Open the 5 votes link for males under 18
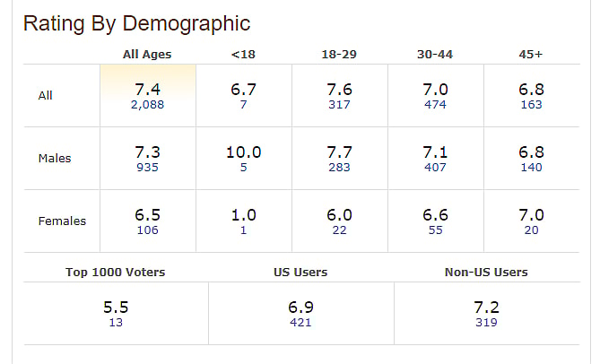 click(x=243, y=168)
